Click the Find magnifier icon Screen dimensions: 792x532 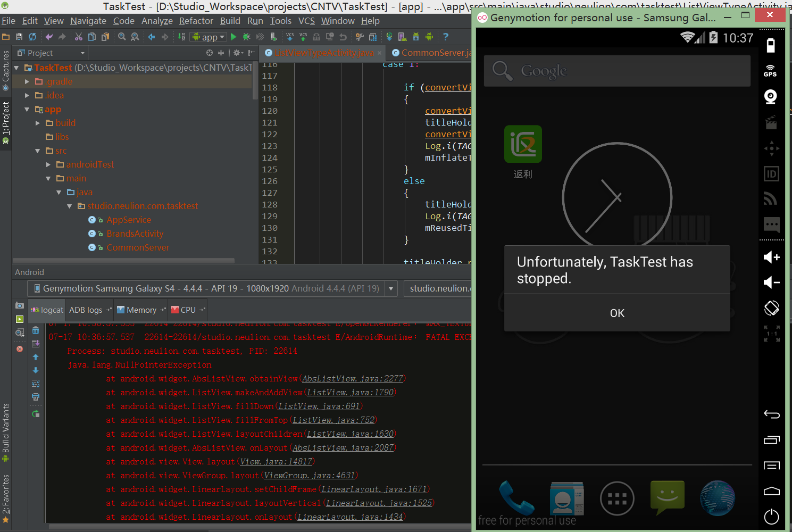pyautogui.click(x=122, y=37)
